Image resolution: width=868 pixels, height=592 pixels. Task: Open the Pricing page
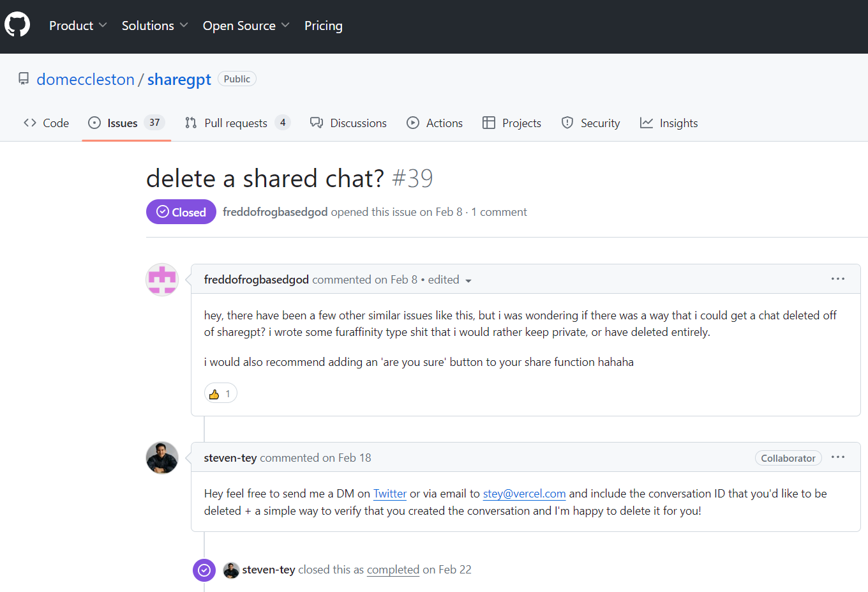point(324,26)
